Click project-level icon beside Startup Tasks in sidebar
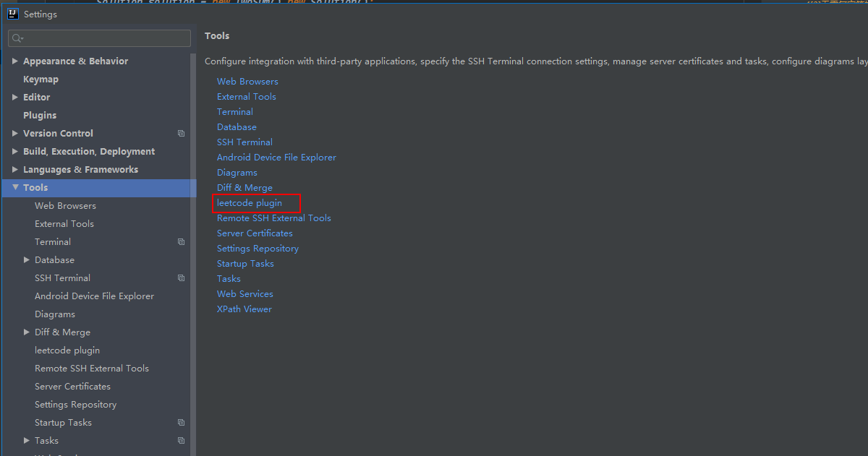 pos(181,423)
